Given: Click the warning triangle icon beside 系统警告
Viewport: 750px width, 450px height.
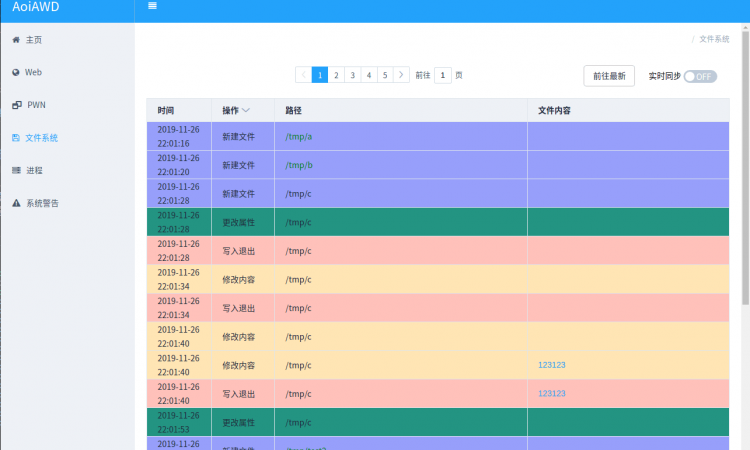Looking at the screenshot, I should (16, 203).
